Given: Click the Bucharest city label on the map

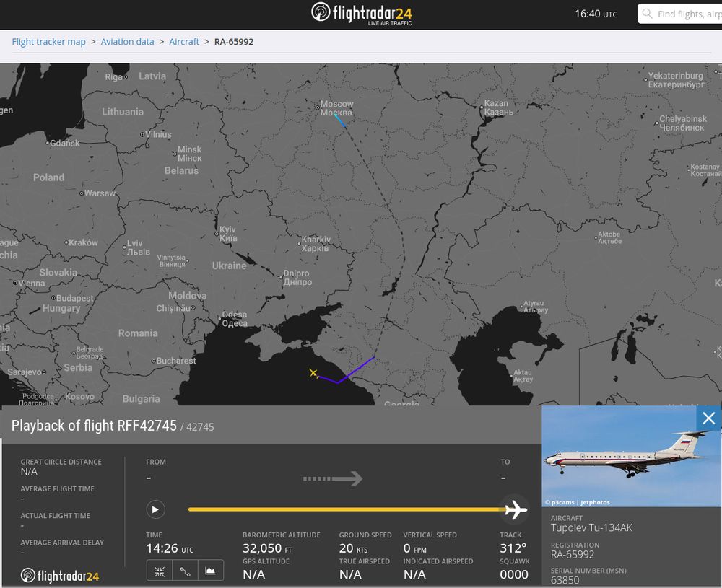Looking at the screenshot, I should (x=176, y=361).
